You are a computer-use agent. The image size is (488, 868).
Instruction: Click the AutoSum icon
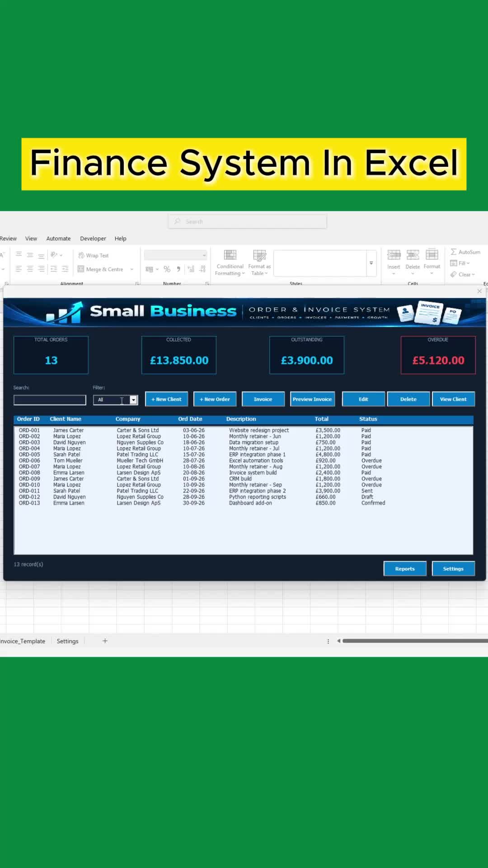(454, 252)
